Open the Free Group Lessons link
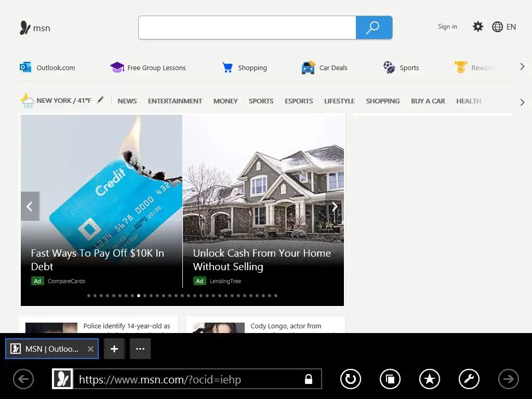This screenshot has width=532, height=399. [x=157, y=68]
